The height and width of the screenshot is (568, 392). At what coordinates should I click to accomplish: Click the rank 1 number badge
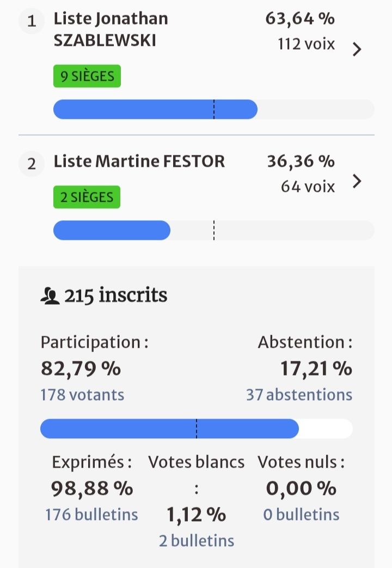[32, 22]
